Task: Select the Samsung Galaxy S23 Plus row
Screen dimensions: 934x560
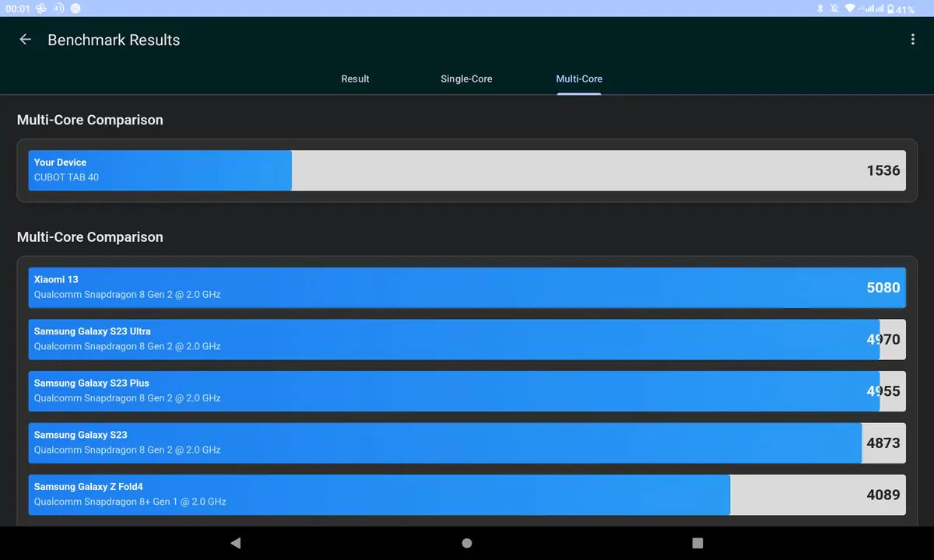Action: (467, 391)
